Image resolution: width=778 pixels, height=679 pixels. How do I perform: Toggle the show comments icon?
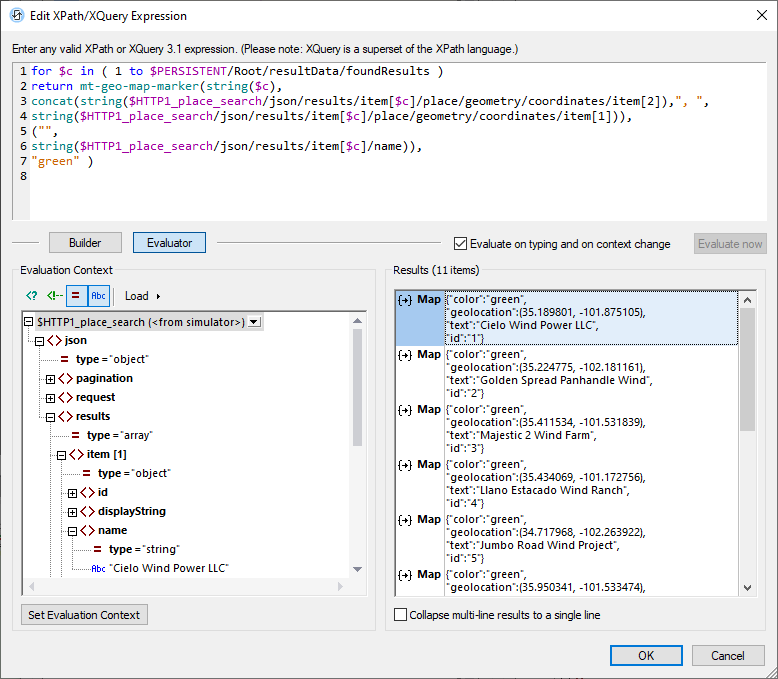click(x=54, y=296)
